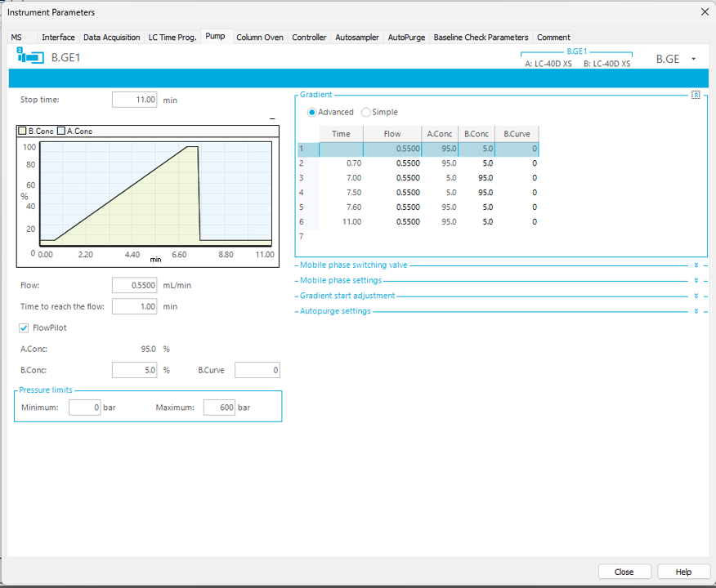
Task: Select the Advanced gradient radio button
Action: click(x=311, y=112)
